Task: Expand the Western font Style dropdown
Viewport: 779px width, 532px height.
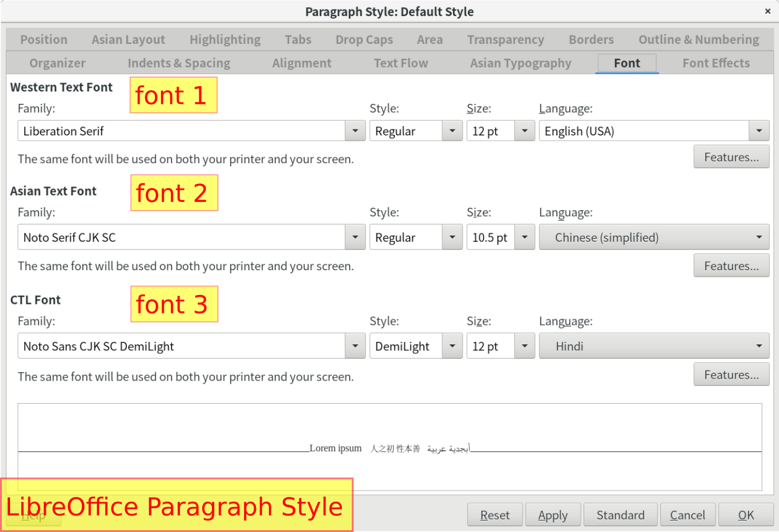Action: [x=452, y=131]
